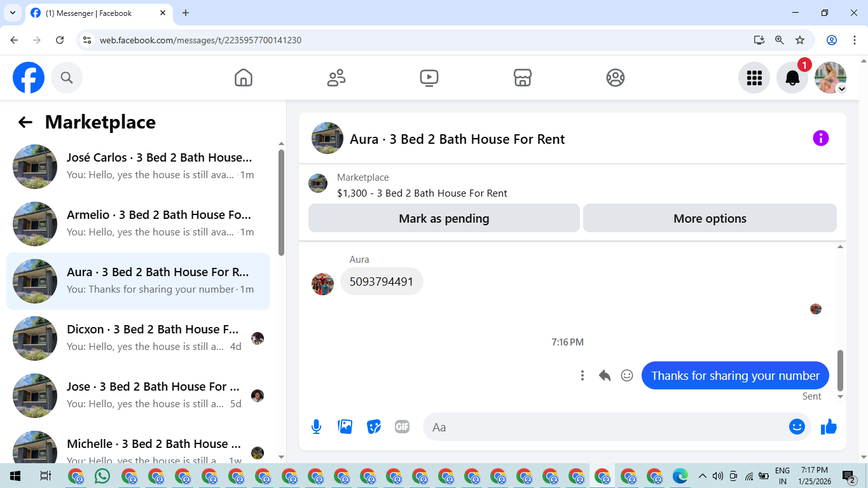The width and height of the screenshot is (868, 488).
Task: Click Aura's avatar beside the phone number
Action: (x=323, y=284)
